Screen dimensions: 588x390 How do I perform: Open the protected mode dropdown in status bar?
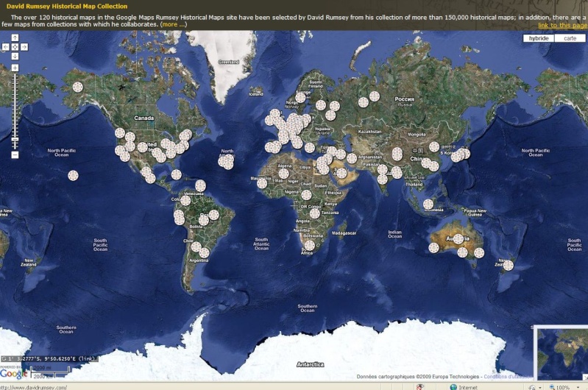point(540,387)
